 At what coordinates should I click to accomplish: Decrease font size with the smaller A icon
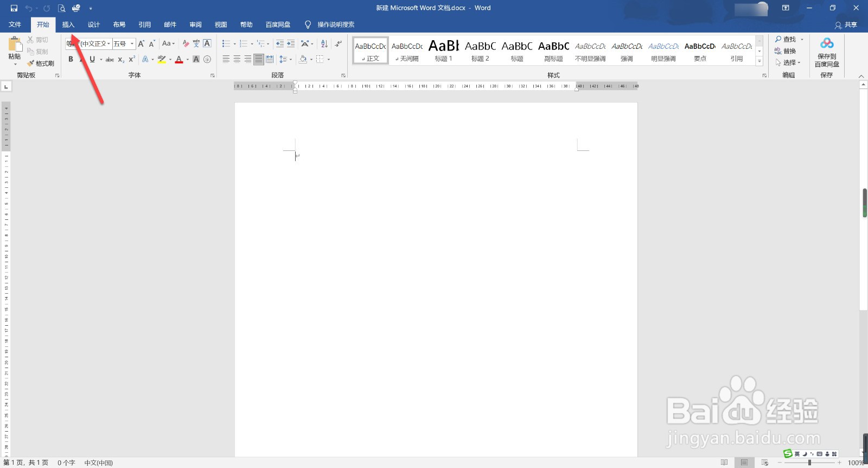point(152,43)
